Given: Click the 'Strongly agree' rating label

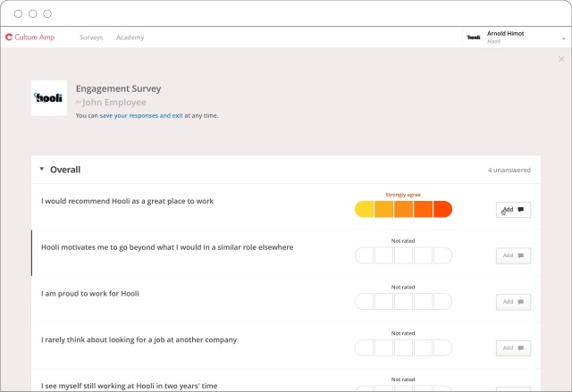Looking at the screenshot, I should [403, 195].
